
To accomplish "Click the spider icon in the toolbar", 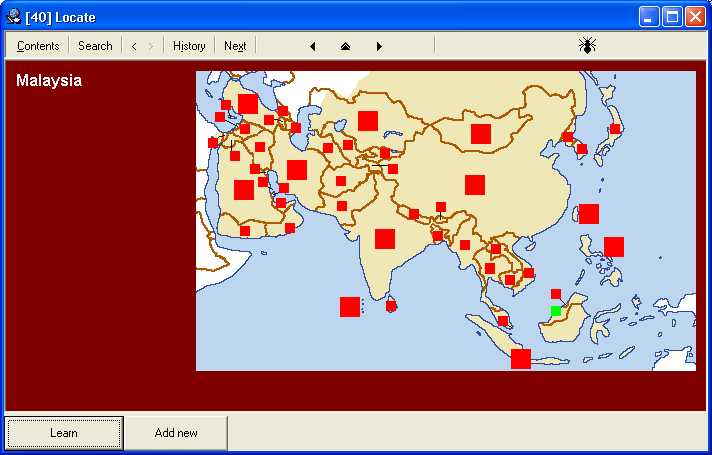I will (587, 45).
